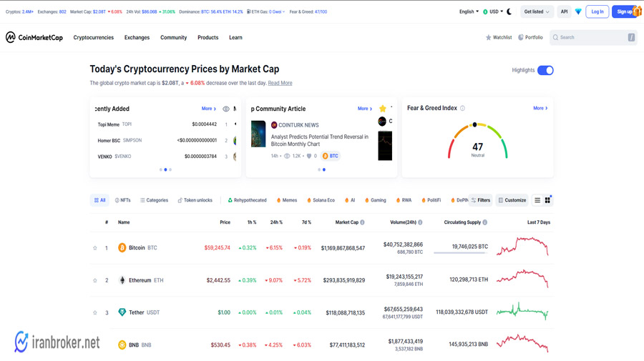Follow the Read More link
This screenshot has height=361, width=644.
pyautogui.click(x=280, y=83)
